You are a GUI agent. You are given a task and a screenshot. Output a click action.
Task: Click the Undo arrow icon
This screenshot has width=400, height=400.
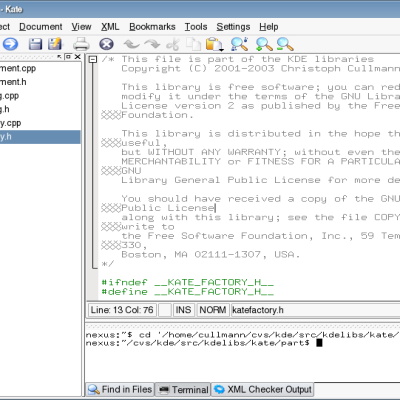tap(131, 44)
